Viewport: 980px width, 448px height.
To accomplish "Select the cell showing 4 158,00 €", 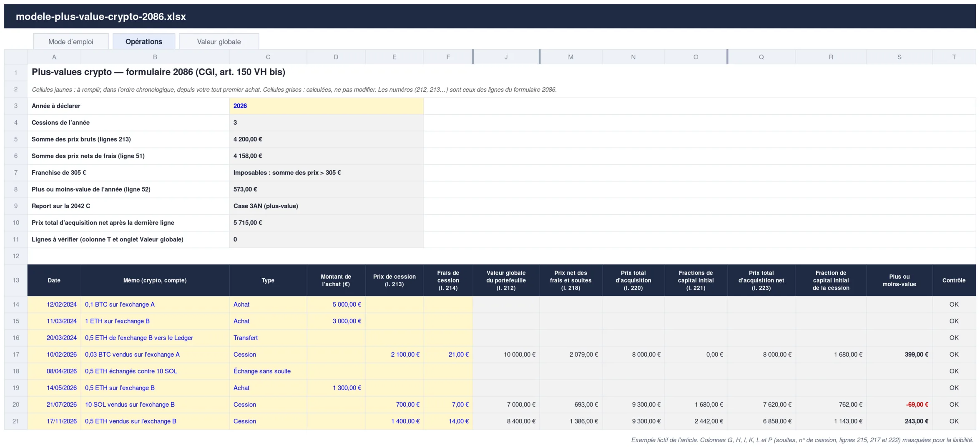I will point(327,156).
